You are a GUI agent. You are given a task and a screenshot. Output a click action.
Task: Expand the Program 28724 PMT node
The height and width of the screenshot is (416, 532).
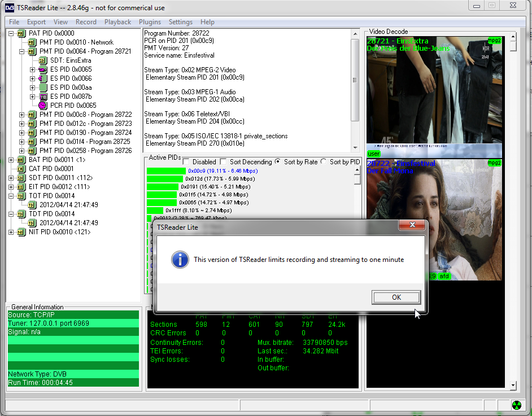[x=21, y=133]
